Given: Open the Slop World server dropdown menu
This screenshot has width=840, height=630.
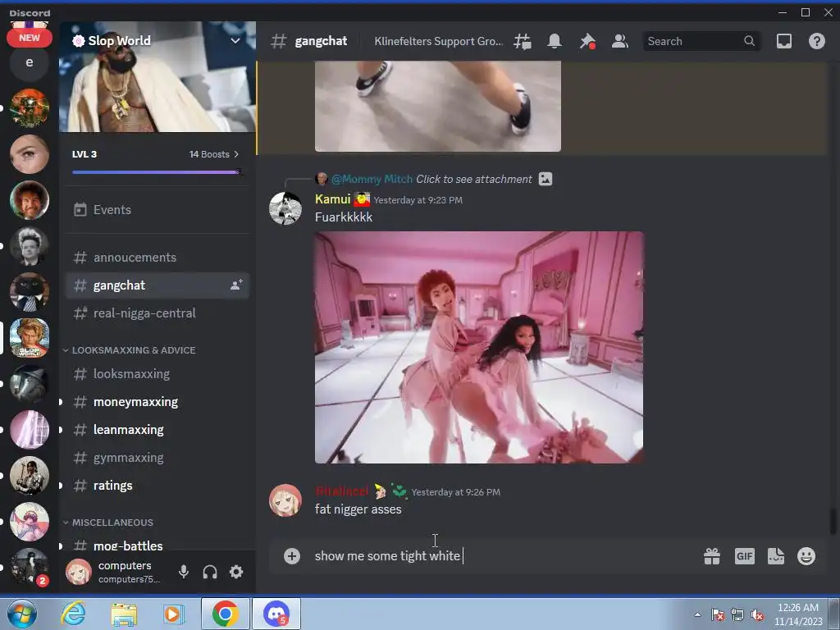Looking at the screenshot, I should (x=235, y=41).
